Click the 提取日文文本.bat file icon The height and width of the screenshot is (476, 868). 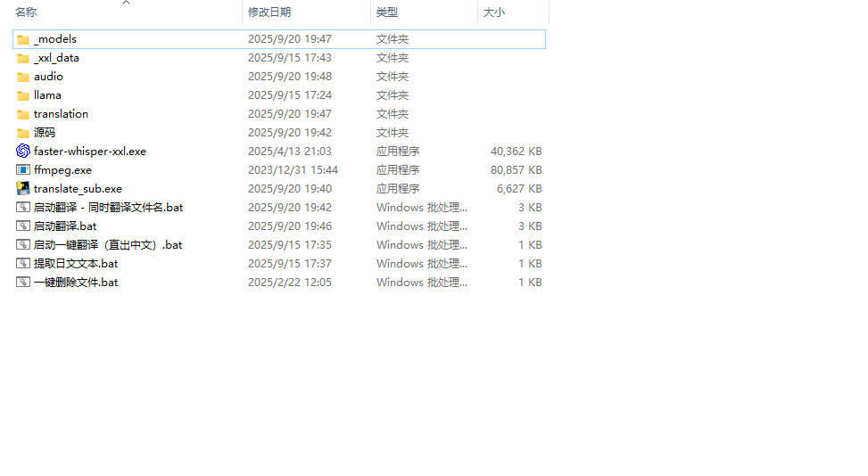22,264
